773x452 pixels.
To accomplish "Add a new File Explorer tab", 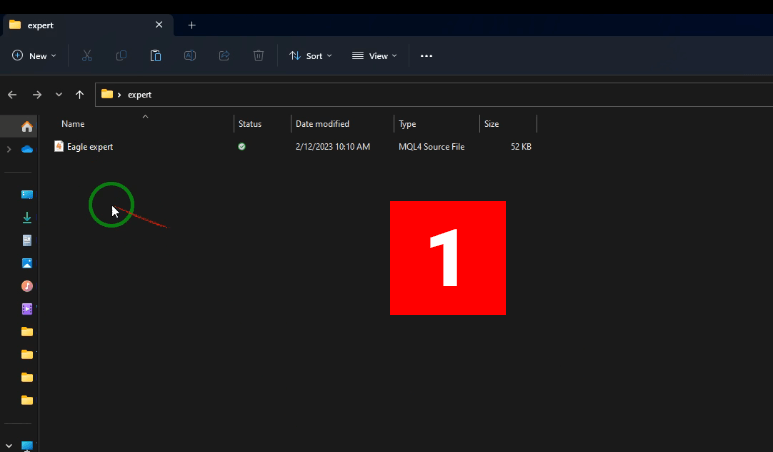I will [192, 25].
